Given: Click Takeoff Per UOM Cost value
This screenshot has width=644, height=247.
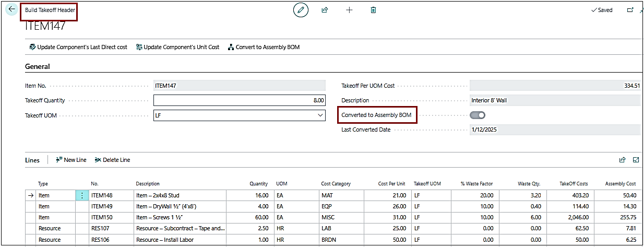Looking at the screenshot, I should pos(555,85).
